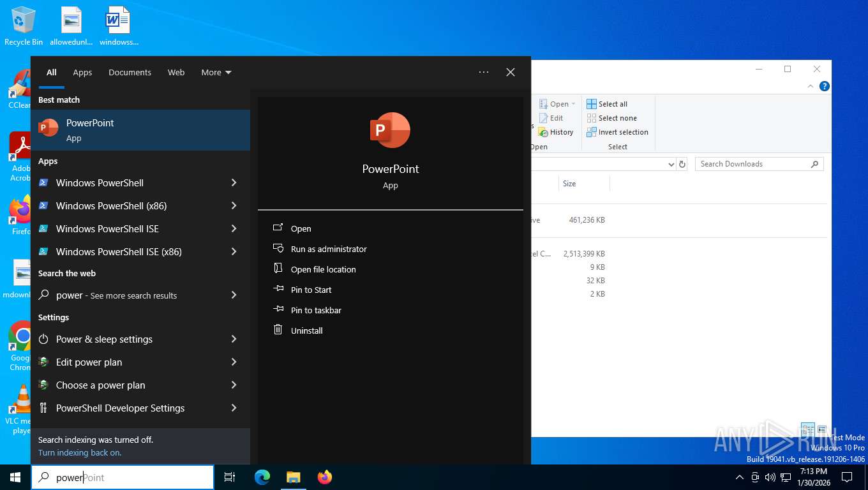Expand Choose a power plan chevron
The height and width of the screenshot is (490, 868).
[234, 385]
